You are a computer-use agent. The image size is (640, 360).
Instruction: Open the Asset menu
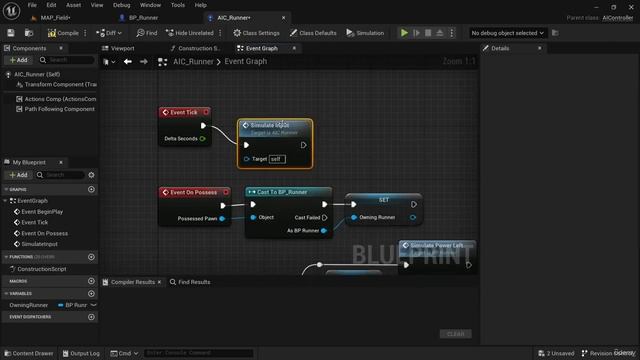coord(73,5)
